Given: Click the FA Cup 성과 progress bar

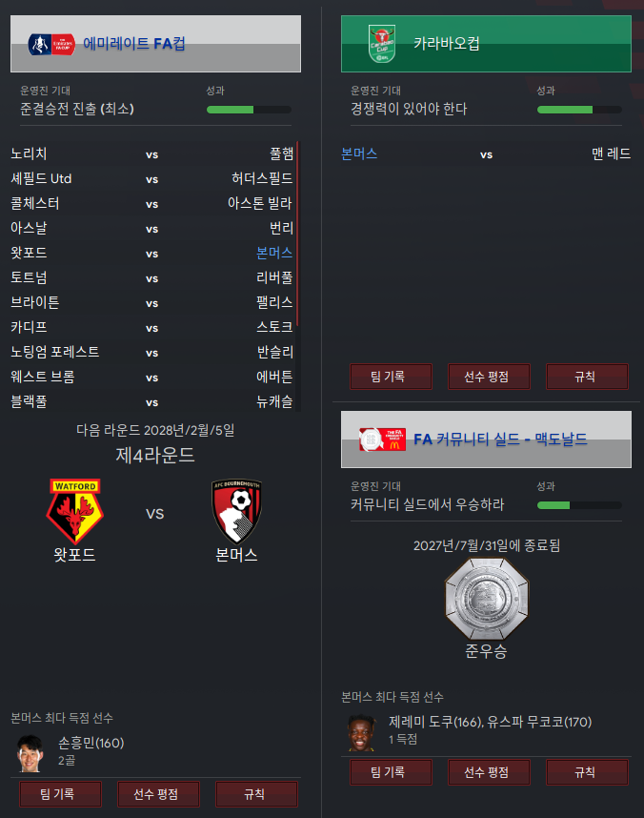Looking at the screenshot, I should pyautogui.click(x=249, y=110).
